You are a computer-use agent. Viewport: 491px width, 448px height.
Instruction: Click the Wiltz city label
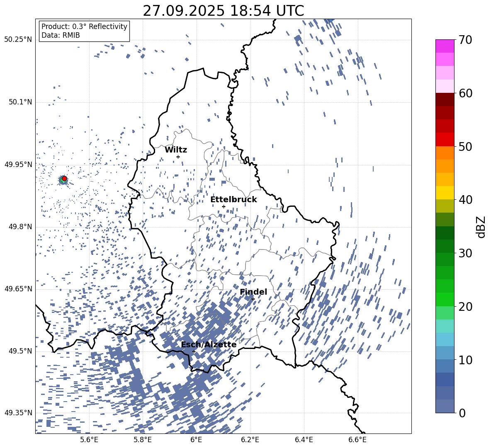click(176, 150)
